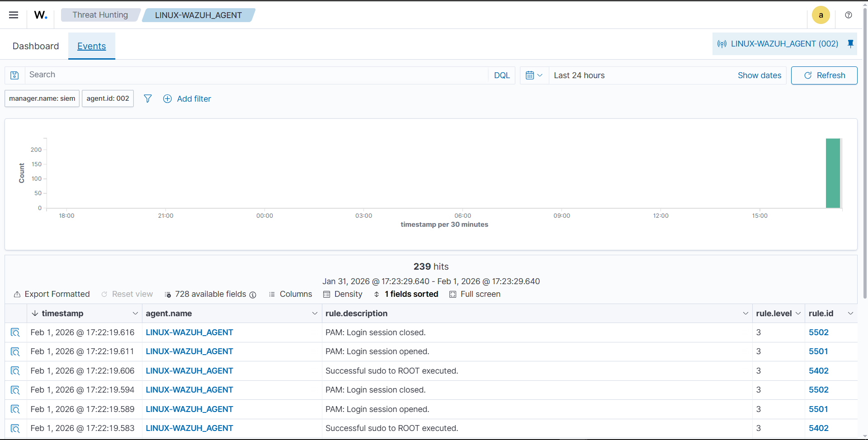Open the change all filters funnel icon

148,98
